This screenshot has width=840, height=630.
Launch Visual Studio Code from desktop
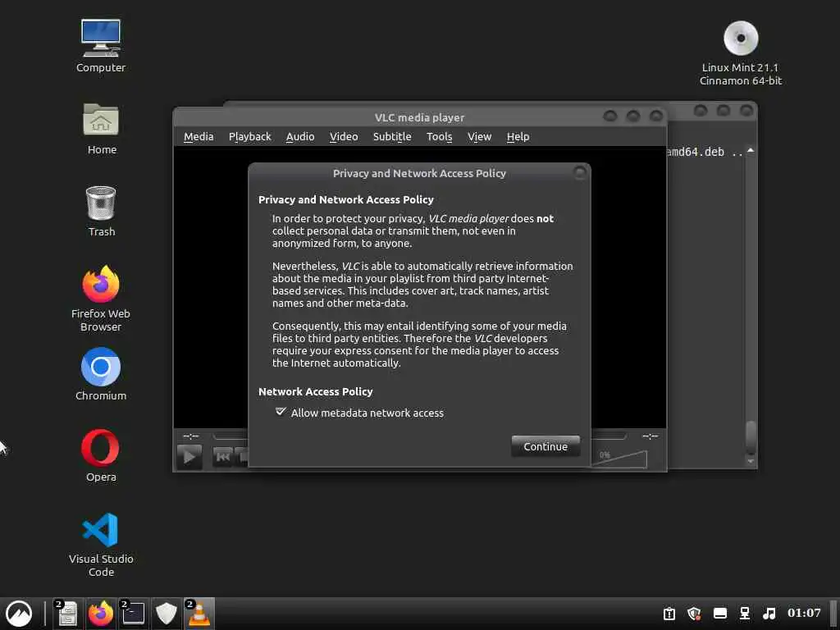coord(101,545)
